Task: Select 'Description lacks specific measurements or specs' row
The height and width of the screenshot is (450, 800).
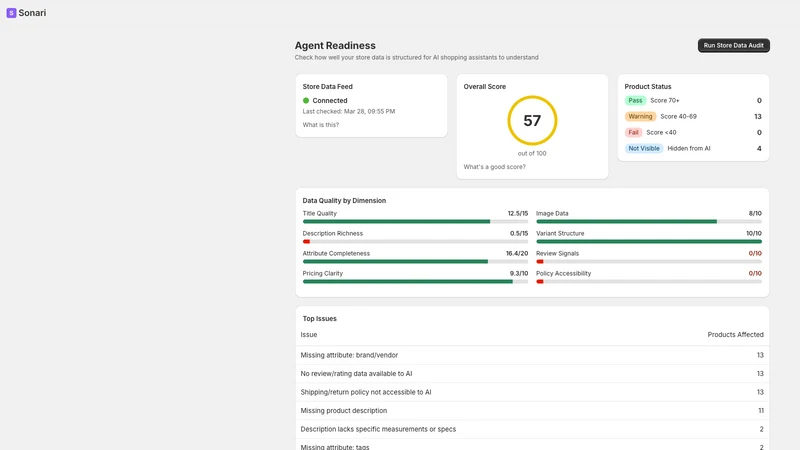Action: pyautogui.click(x=532, y=429)
